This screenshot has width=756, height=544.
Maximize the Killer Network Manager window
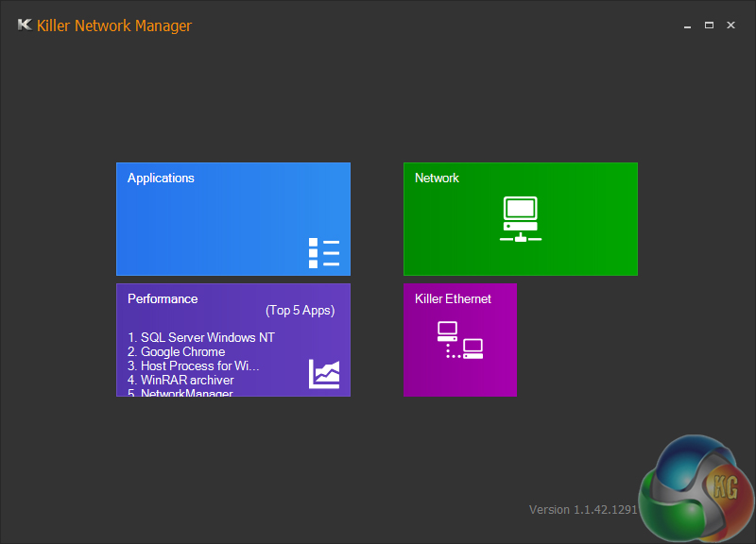click(709, 25)
